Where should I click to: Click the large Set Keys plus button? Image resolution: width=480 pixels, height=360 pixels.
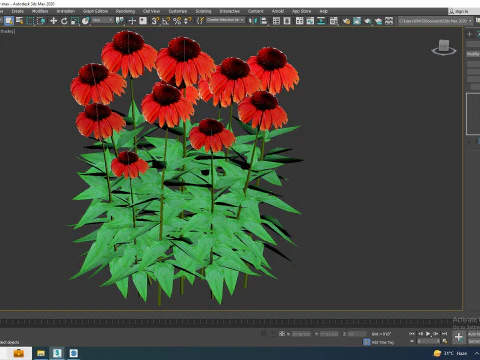pos(459,337)
